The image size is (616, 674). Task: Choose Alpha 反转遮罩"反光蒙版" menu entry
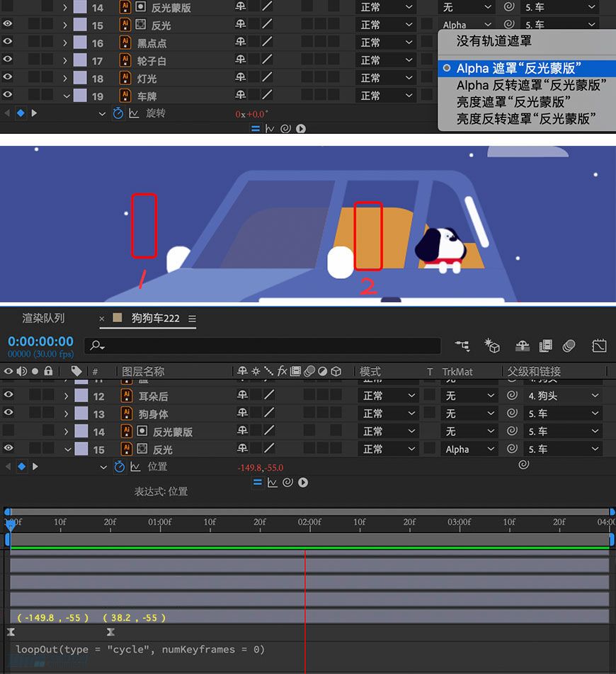(531, 85)
